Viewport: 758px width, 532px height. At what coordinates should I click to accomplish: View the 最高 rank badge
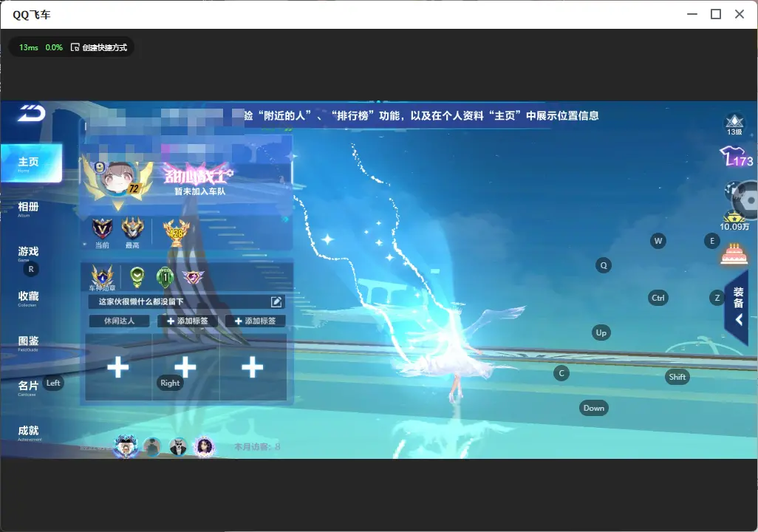coord(132,228)
